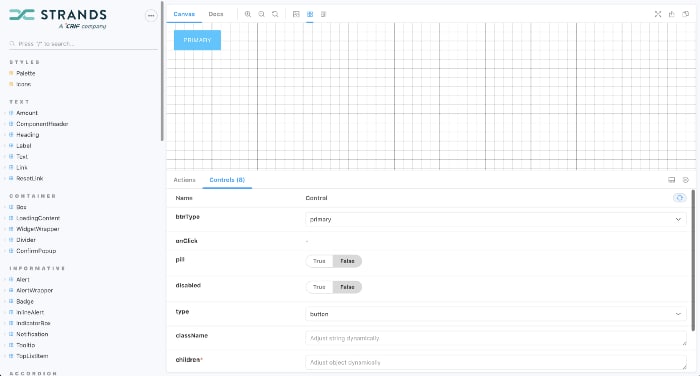Screen dimensions: 700x376
Task: Click the zoom in magnifier icon
Action: (x=248, y=14)
